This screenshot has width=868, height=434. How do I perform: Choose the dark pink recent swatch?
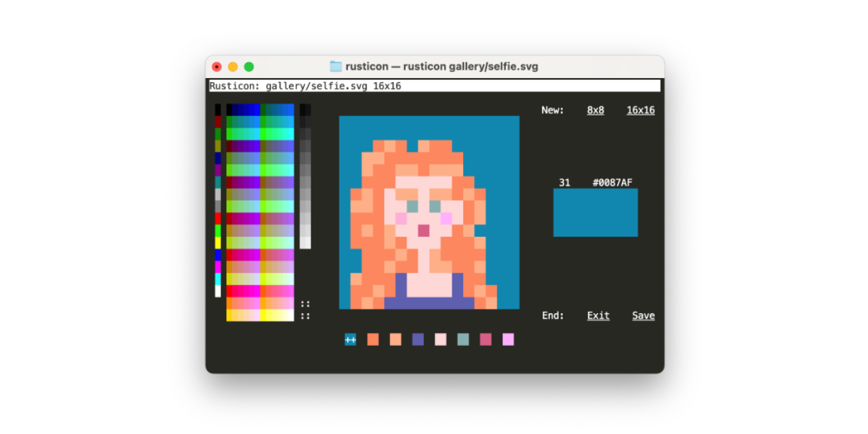(486, 339)
